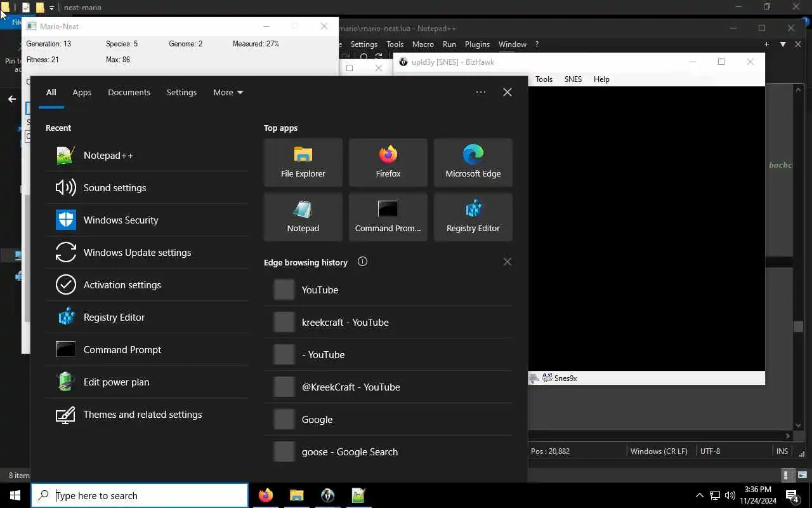812x508 pixels.
Task: Open Windows Security from Recent list
Action: coord(147,220)
